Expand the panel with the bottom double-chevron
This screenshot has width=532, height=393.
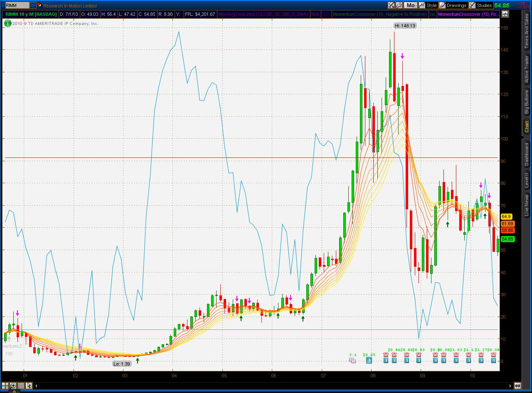pyautogui.click(x=14, y=391)
